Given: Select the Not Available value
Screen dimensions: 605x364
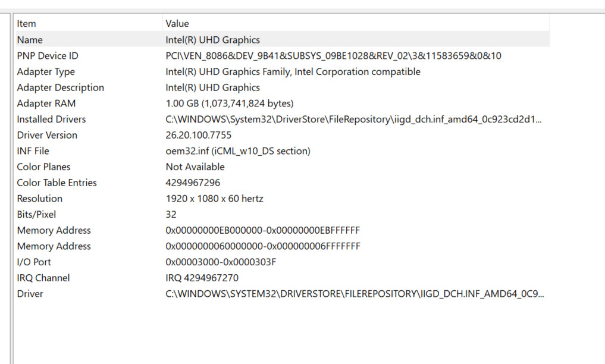Looking at the screenshot, I should pyautogui.click(x=195, y=167).
